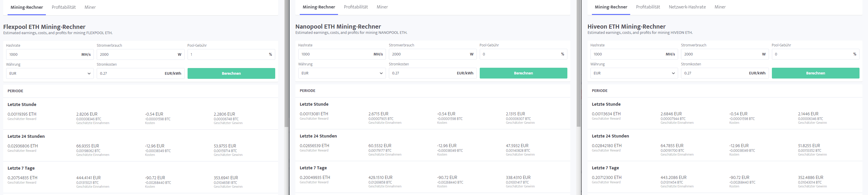Select Nanopool 24h income 60.5532 EUR
The height and width of the screenshot is (195, 868).
pyautogui.click(x=380, y=146)
